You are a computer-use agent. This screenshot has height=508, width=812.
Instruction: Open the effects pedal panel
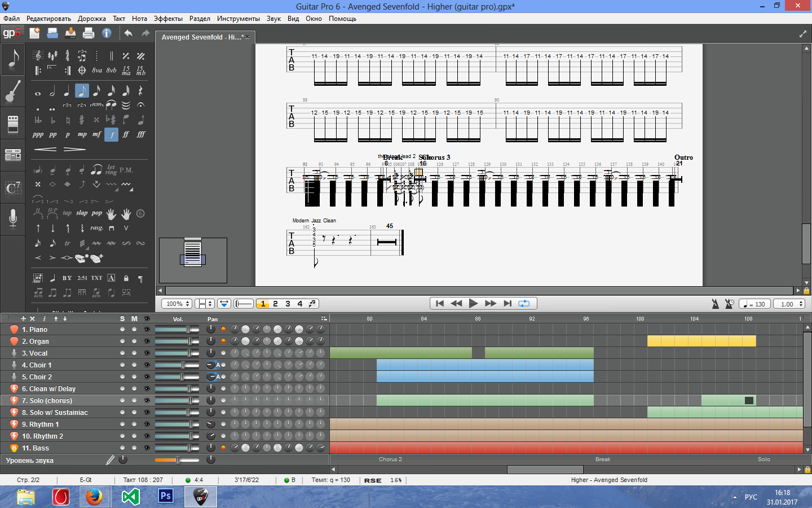12,124
